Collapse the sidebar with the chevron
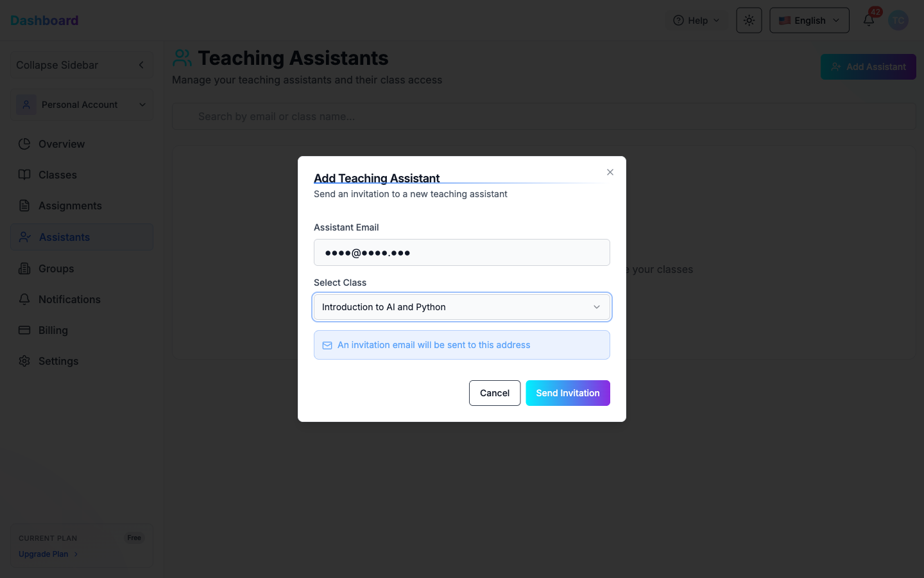The height and width of the screenshot is (578, 924). click(141, 65)
